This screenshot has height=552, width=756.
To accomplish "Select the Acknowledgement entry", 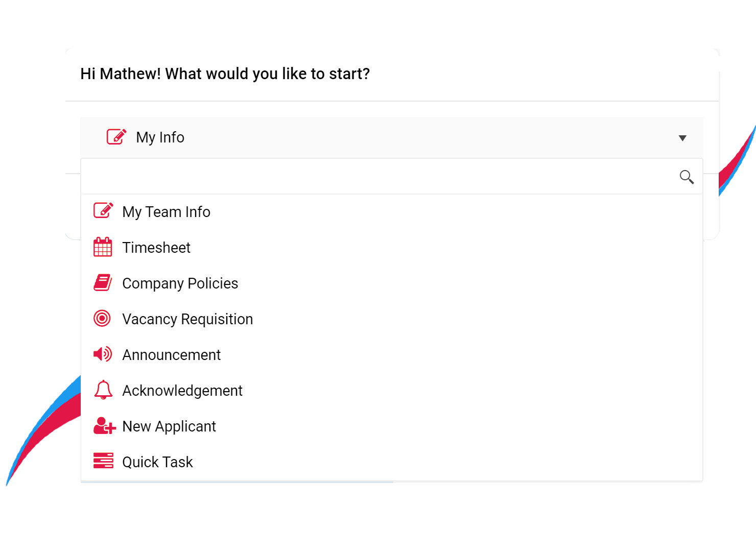I will pos(182,391).
